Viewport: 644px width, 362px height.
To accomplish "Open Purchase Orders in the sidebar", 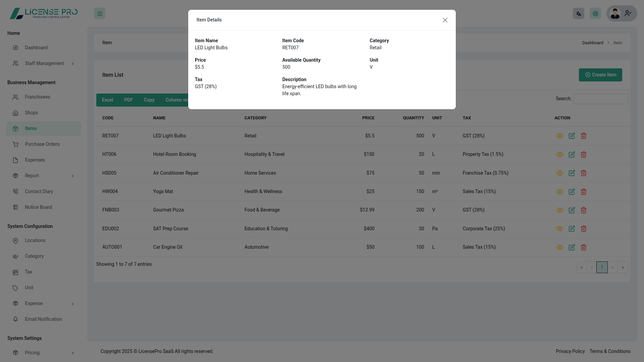I will pyautogui.click(x=42, y=144).
